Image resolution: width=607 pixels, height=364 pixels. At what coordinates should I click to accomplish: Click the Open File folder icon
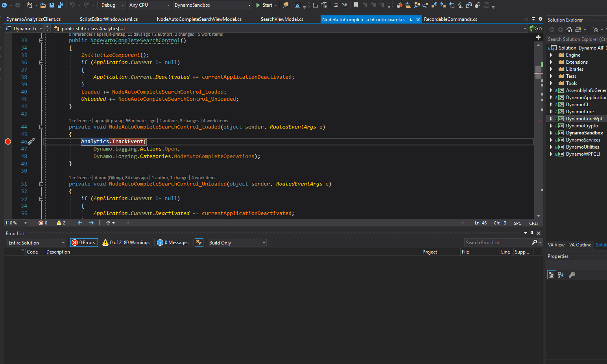(43, 5)
